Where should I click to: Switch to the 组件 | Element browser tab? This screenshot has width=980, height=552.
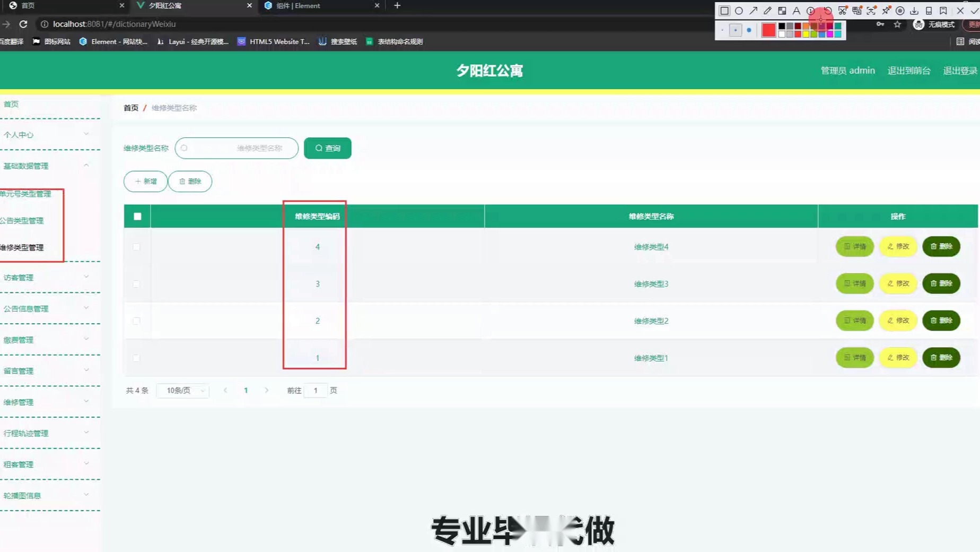point(321,5)
